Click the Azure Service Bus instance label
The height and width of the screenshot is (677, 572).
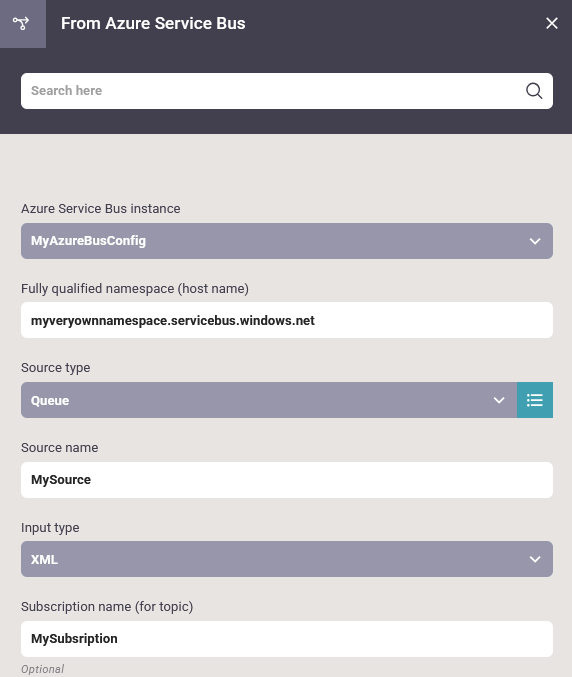pyautogui.click(x=101, y=209)
